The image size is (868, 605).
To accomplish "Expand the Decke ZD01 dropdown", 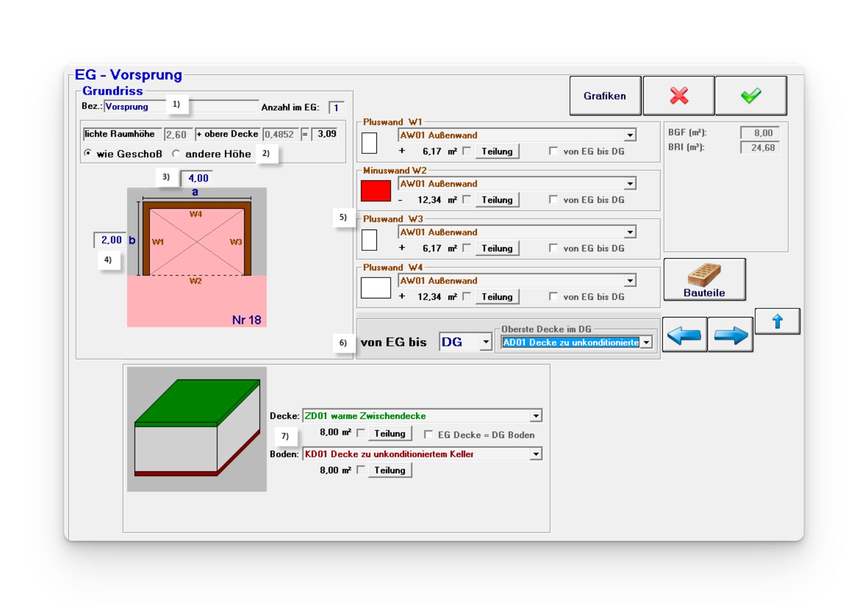I will [x=535, y=416].
